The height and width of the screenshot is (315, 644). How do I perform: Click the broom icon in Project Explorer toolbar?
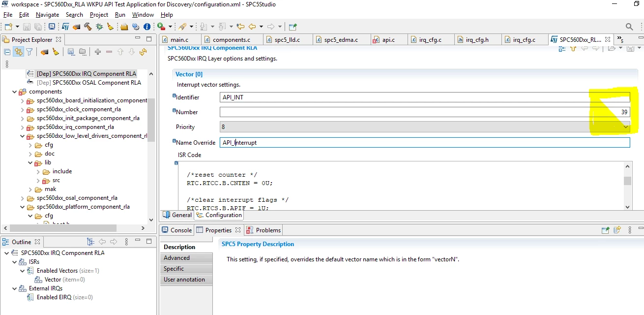point(56,52)
